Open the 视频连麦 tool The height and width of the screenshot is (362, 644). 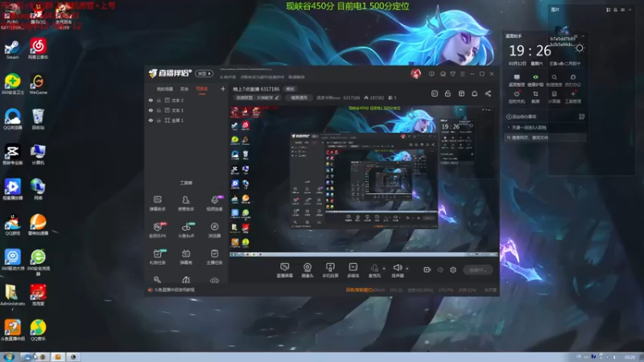tap(214, 204)
